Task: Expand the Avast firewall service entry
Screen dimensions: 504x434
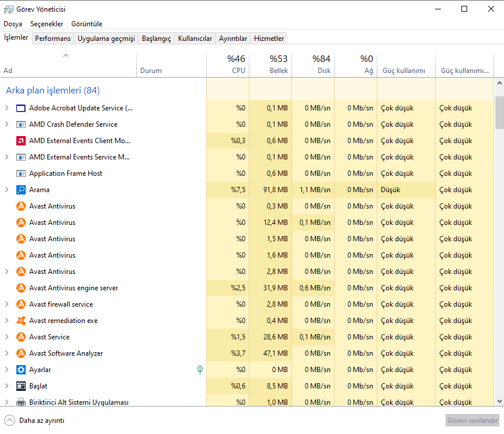Action: coord(7,304)
